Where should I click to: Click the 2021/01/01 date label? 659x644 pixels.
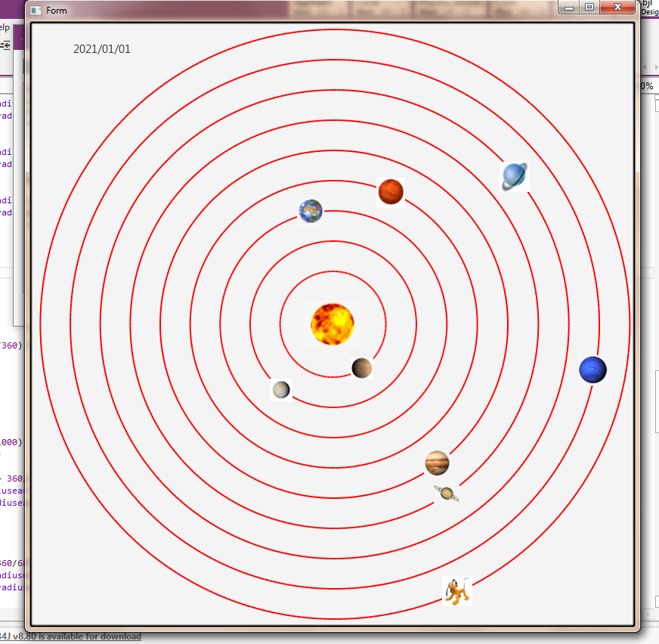tap(102, 49)
